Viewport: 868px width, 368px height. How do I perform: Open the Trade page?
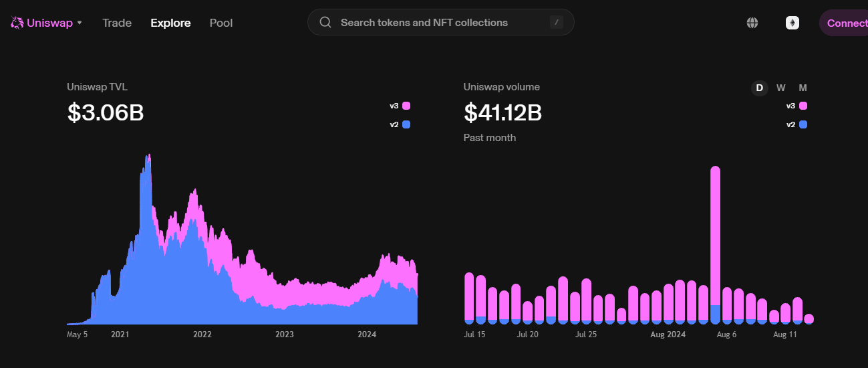[117, 23]
